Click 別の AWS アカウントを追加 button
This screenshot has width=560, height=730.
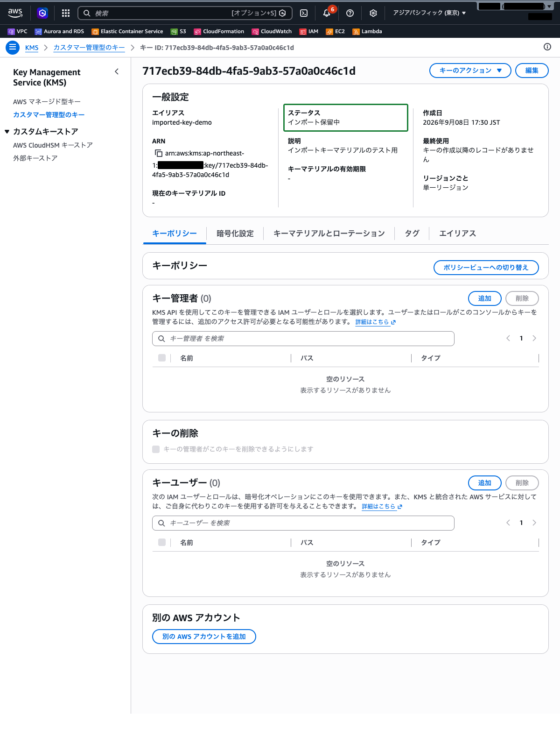tap(204, 637)
